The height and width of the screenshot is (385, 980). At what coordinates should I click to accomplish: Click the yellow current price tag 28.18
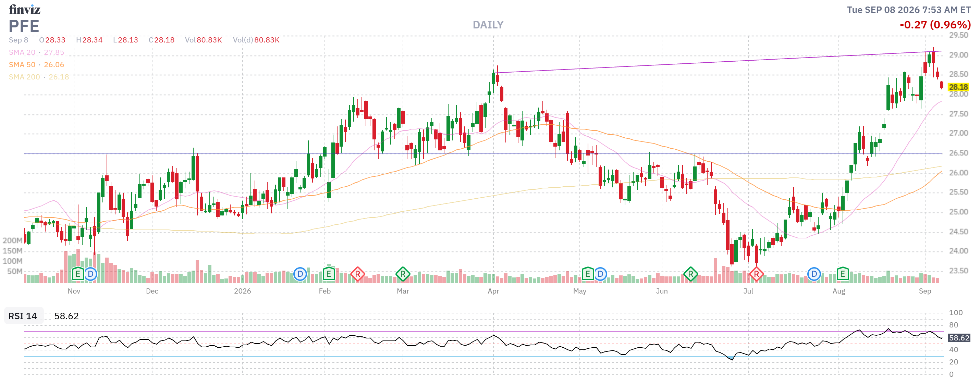pyautogui.click(x=958, y=87)
